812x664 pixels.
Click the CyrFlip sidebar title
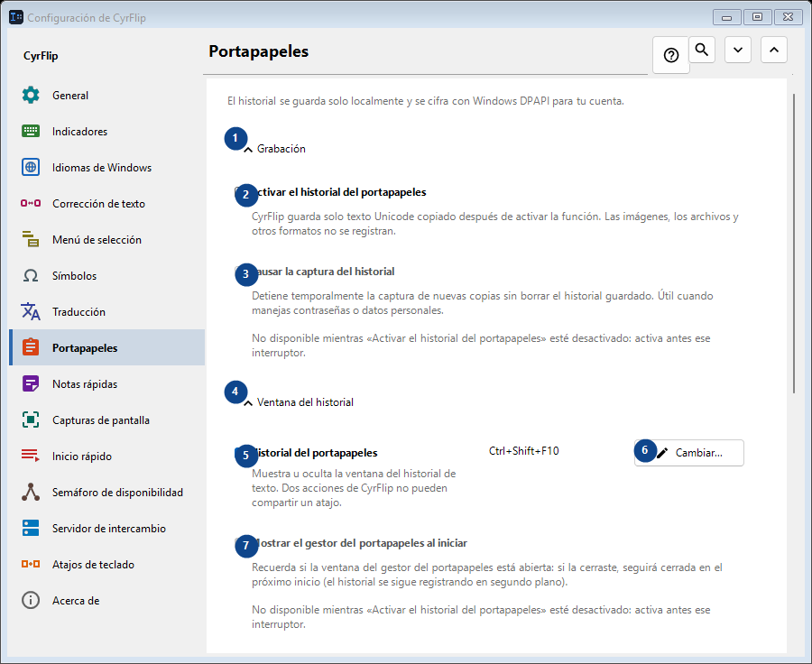pyautogui.click(x=41, y=55)
